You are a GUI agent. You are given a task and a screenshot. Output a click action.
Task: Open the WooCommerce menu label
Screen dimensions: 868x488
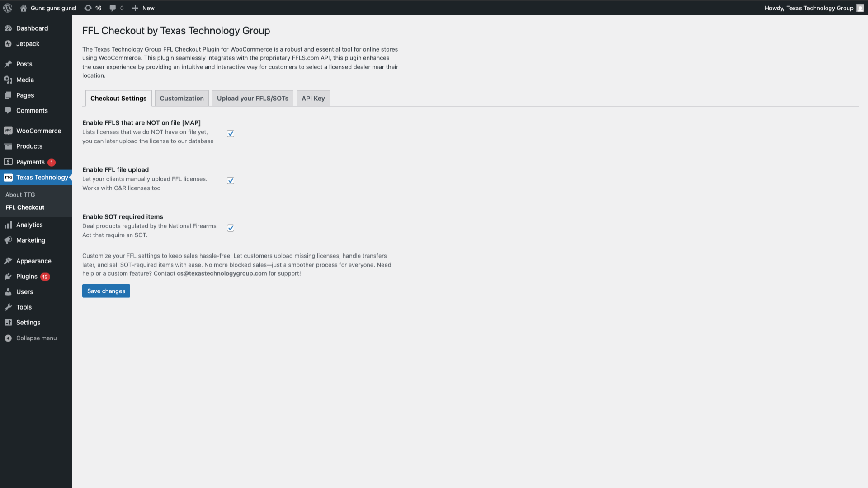click(39, 131)
